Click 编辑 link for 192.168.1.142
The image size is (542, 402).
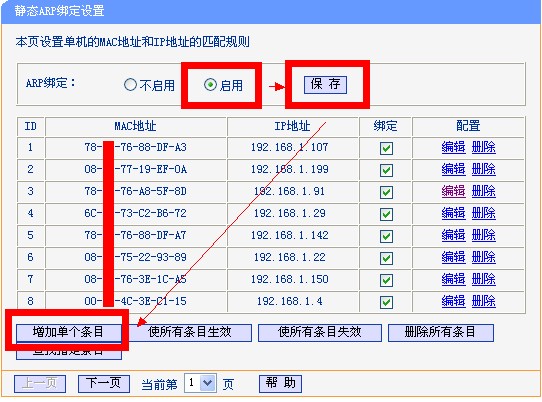tap(453, 235)
